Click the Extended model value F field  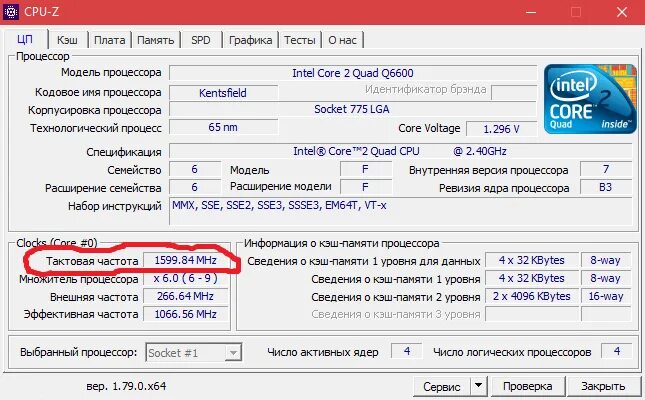pyautogui.click(x=365, y=187)
